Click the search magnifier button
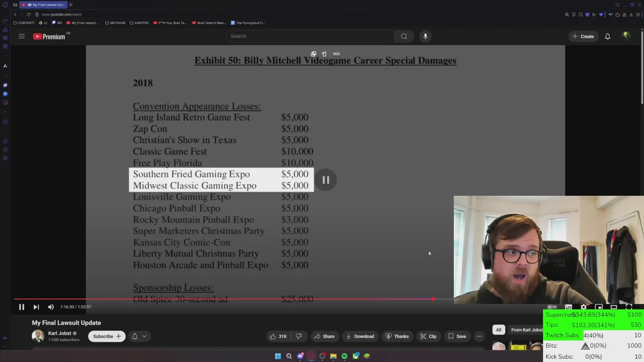644x362 pixels. (404, 36)
